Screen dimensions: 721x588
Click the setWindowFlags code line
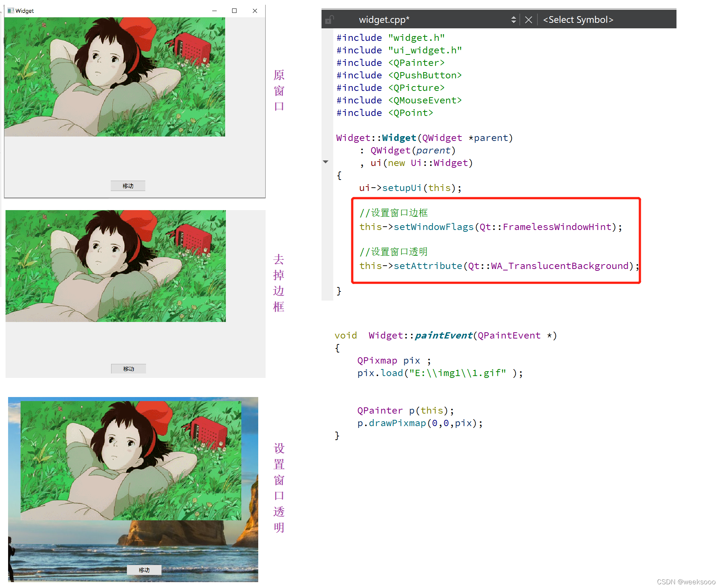pyautogui.click(x=490, y=227)
